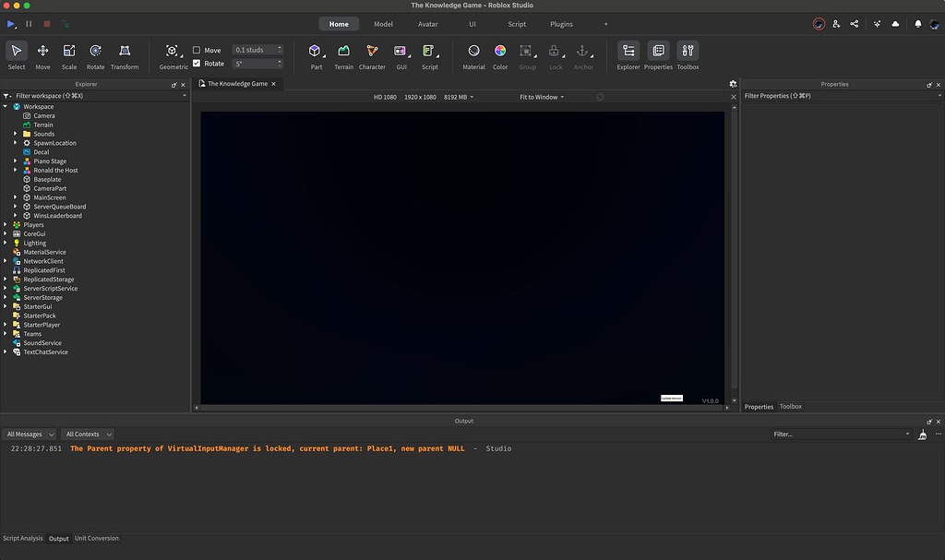The width and height of the screenshot is (945, 560).
Task: Click the Toolbox icon
Action: pos(686,54)
